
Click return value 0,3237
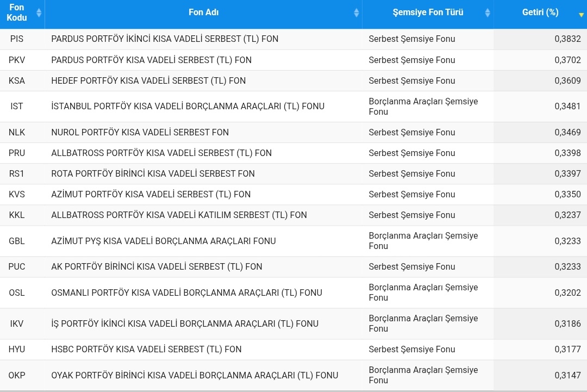pos(567,215)
